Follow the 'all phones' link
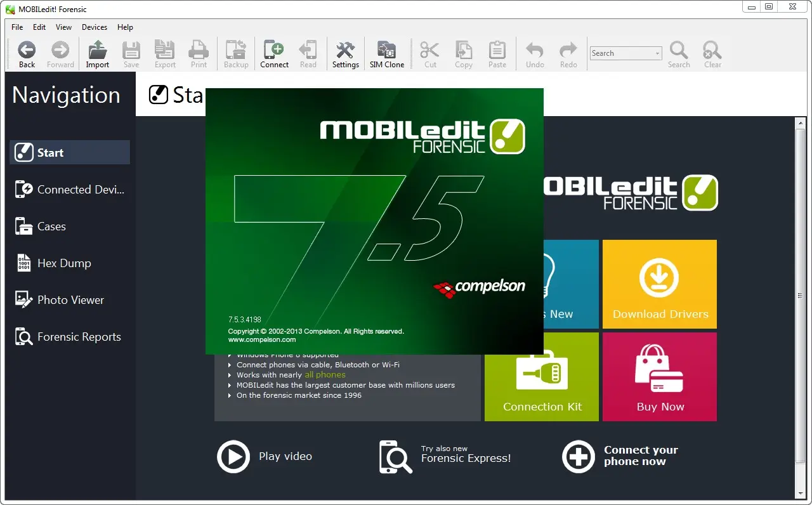The image size is (812, 505). click(x=325, y=375)
